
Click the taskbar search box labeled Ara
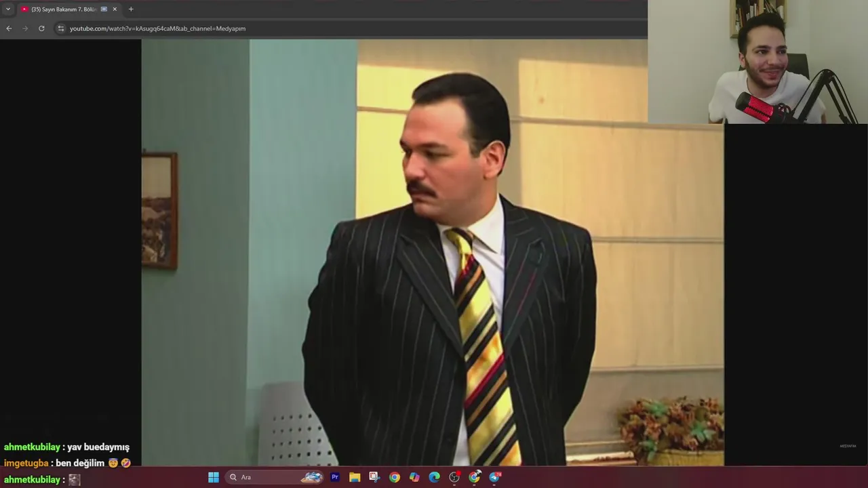(x=275, y=477)
